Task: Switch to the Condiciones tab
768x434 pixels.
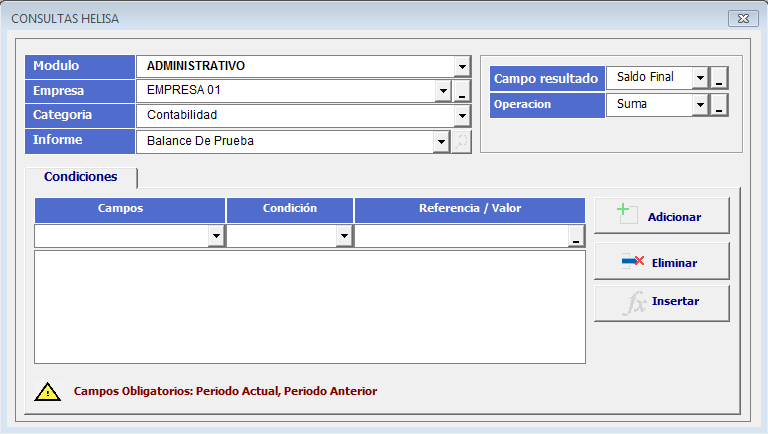Action: 81,177
